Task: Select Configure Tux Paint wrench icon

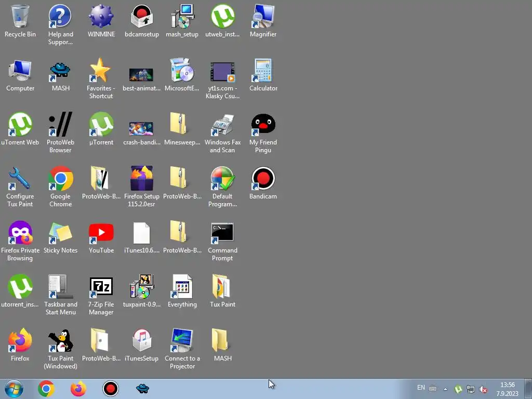Action: click(20, 178)
